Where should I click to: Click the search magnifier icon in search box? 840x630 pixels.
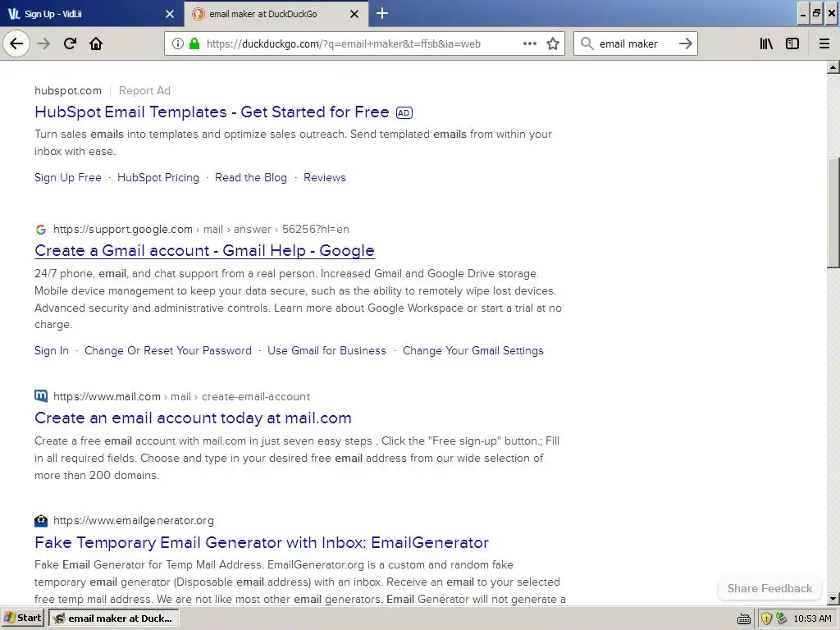click(587, 43)
